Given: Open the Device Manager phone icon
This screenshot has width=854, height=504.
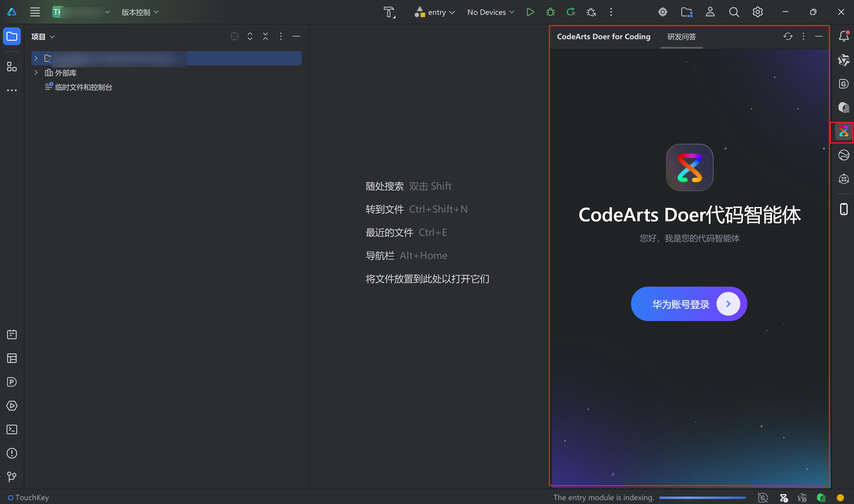Looking at the screenshot, I should [x=844, y=209].
